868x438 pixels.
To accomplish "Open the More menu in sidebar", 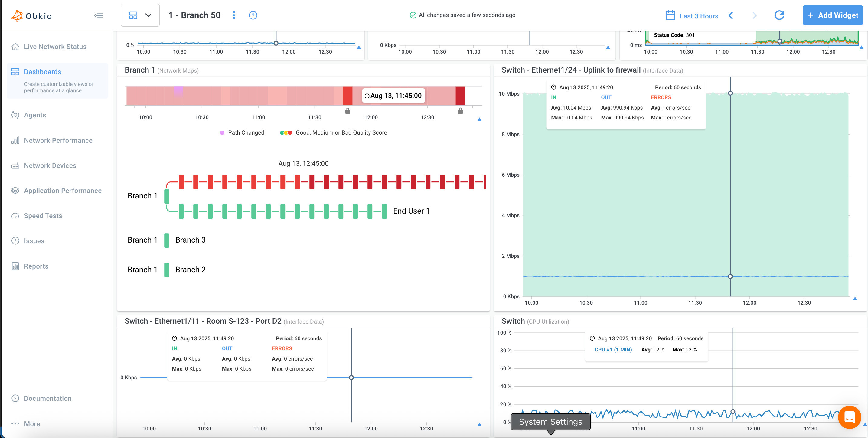I will [32, 423].
